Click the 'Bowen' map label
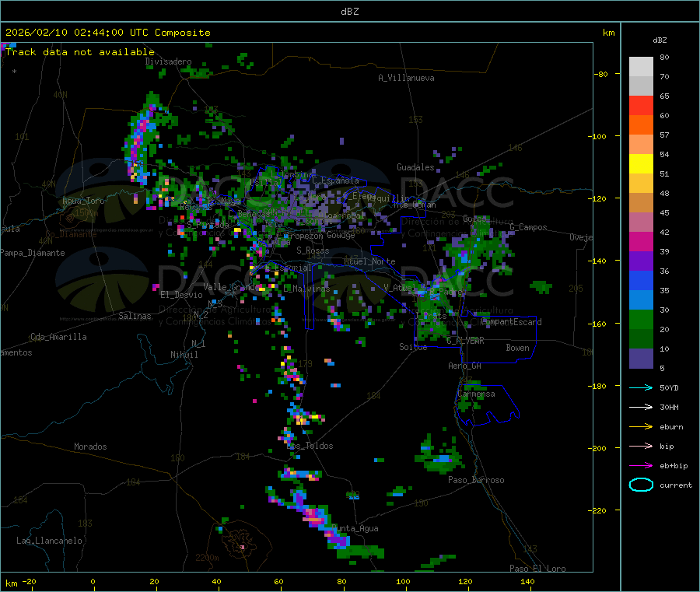Viewport: 700px width, 592px height. (x=517, y=348)
